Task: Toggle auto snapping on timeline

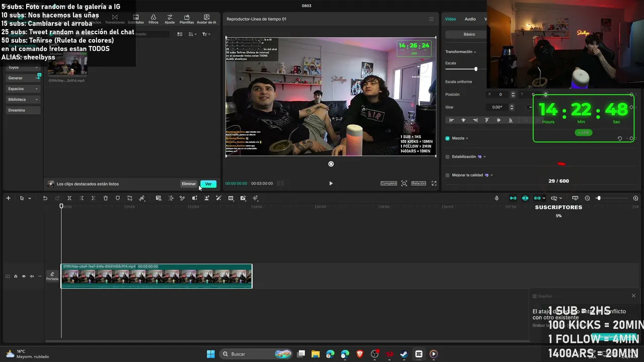Action: [x=525, y=198]
